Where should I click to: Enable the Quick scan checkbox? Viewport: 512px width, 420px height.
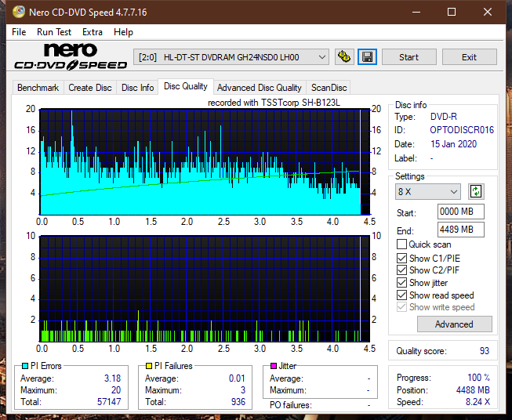[402, 244]
